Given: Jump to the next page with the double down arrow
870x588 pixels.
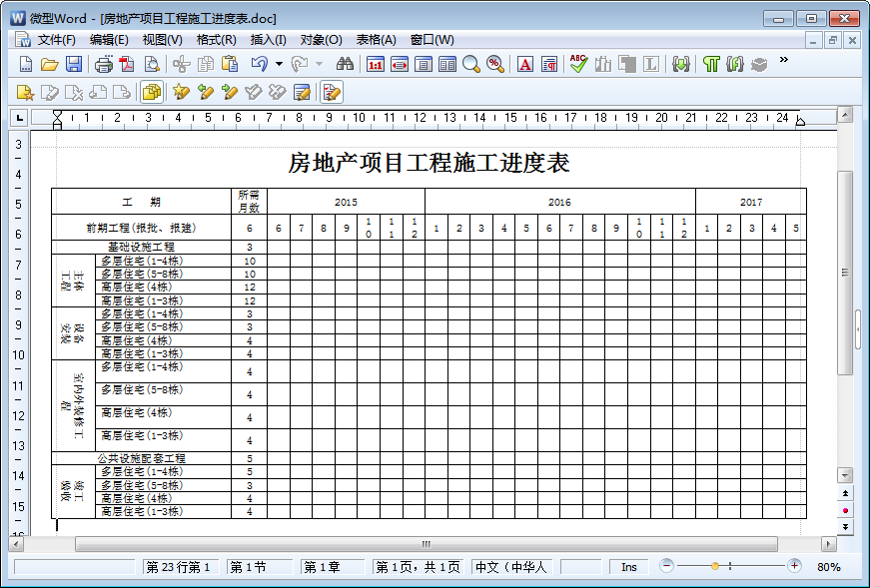Looking at the screenshot, I should 845,527.
